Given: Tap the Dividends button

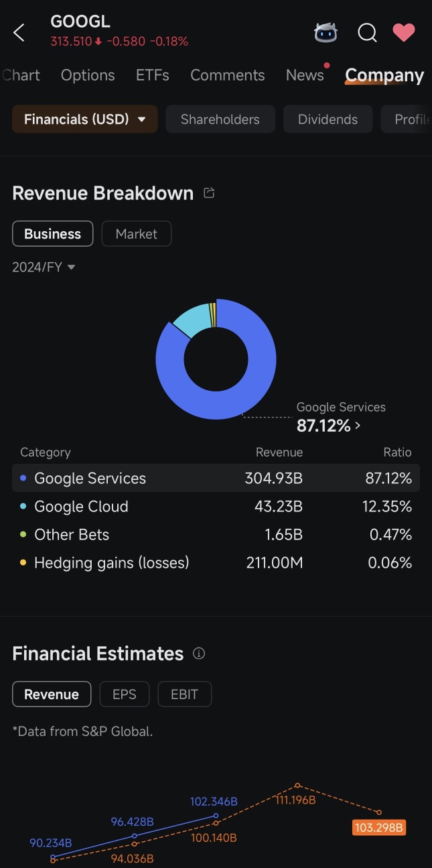Looking at the screenshot, I should (328, 119).
